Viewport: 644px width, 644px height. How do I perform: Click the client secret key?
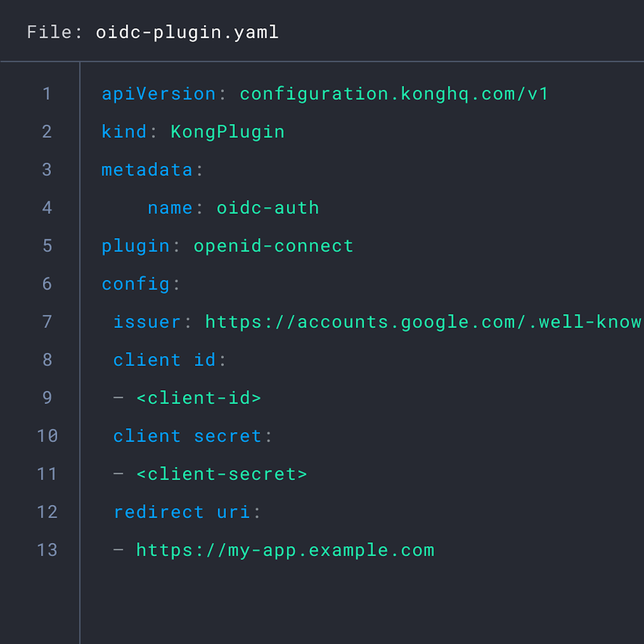pyautogui.click(x=187, y=436)
